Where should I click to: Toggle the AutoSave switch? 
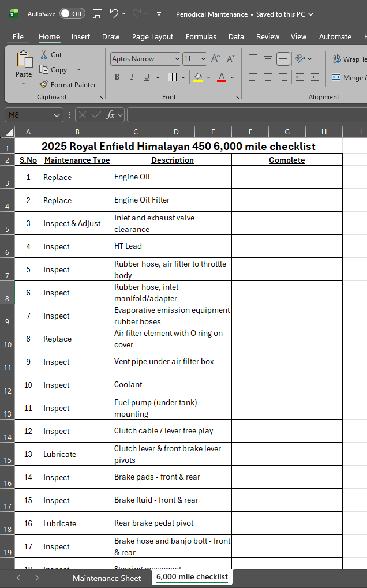coord(72,14)
